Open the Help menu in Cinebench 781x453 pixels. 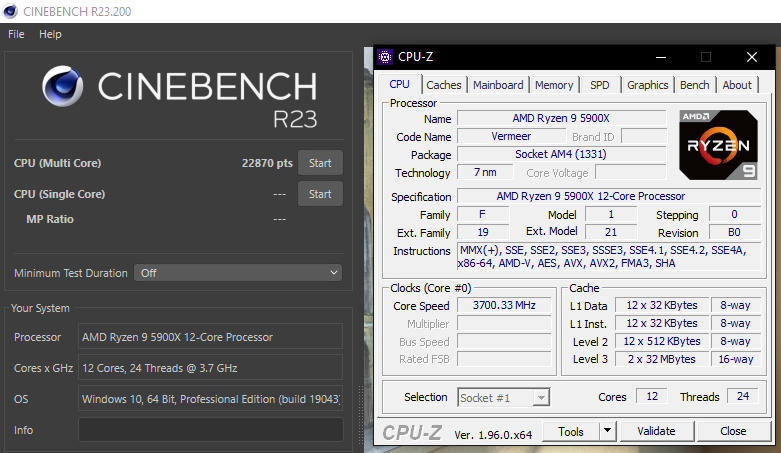[50, 34]
